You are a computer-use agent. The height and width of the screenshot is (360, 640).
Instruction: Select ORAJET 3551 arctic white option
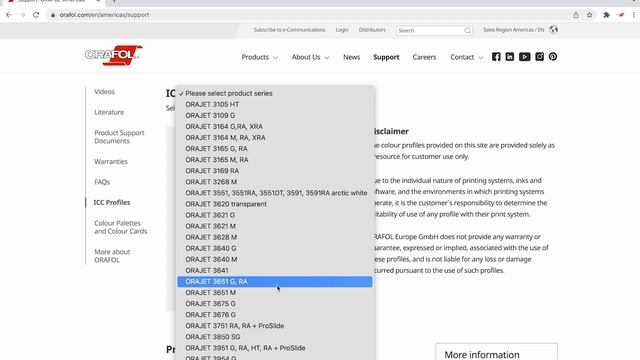275,193
